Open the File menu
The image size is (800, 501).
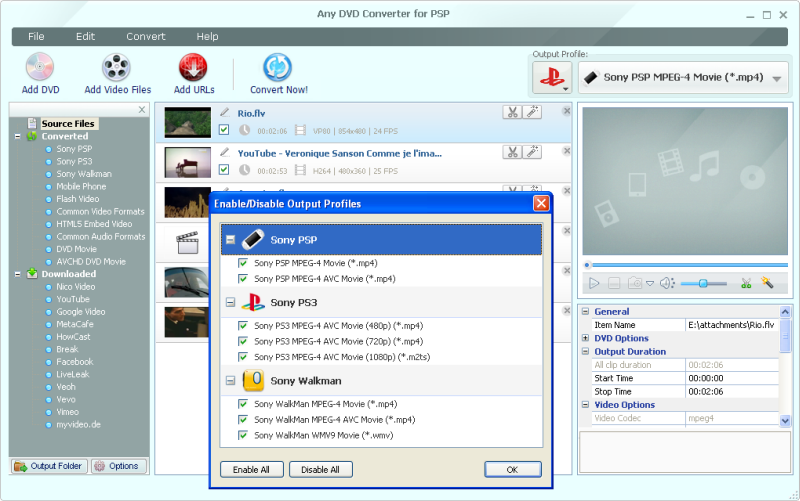36,36
